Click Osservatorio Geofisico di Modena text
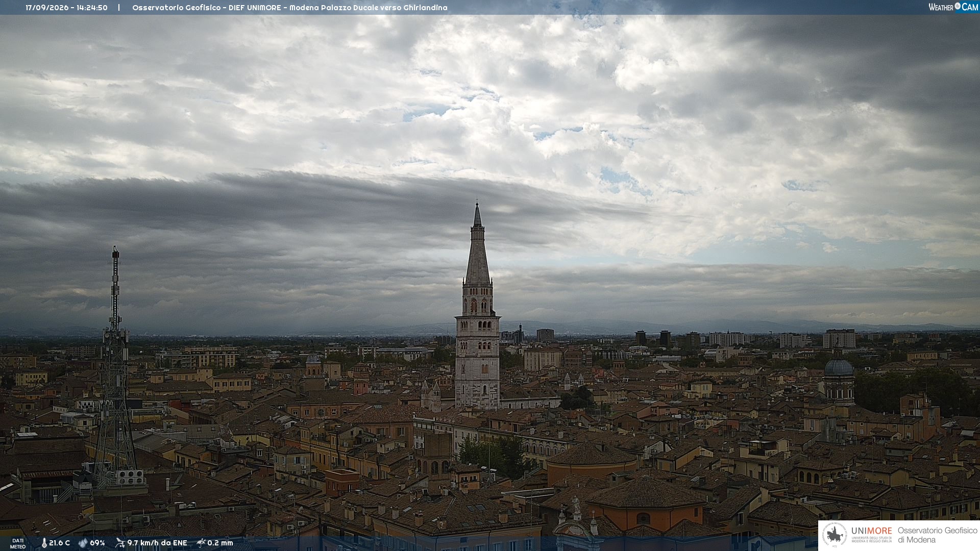Viewport: 980px width, 551px height. tap(937, 535)
